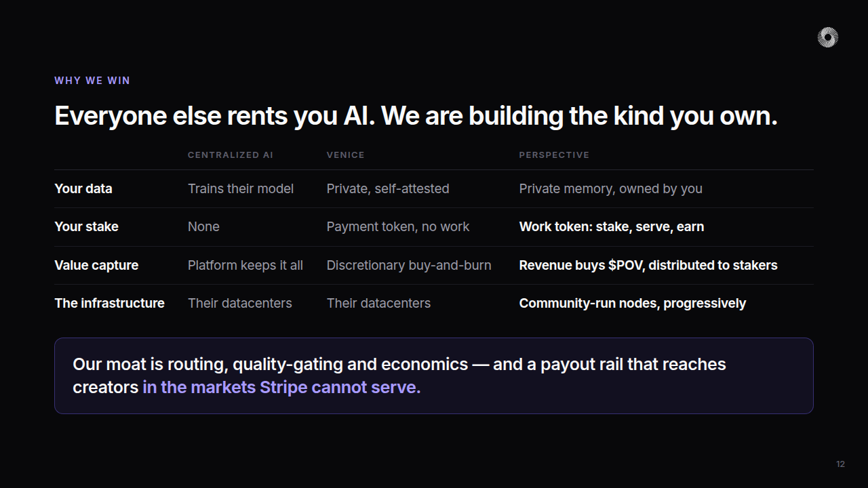The height and width of the screenshot is (488, 868).
Task: Click the Value capture row label
Action: (96, 265)
